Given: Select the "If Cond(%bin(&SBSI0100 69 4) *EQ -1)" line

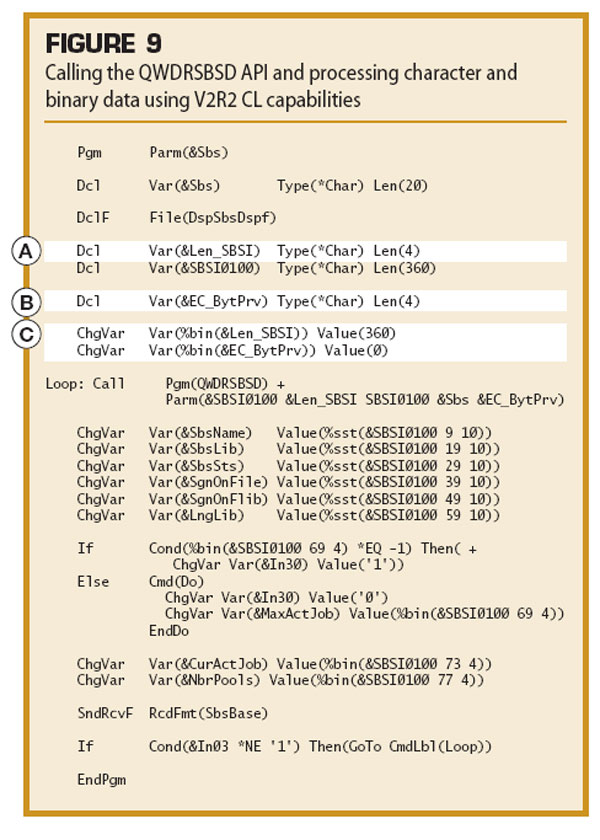Looking at the screenshot, I should pos(277,549).
